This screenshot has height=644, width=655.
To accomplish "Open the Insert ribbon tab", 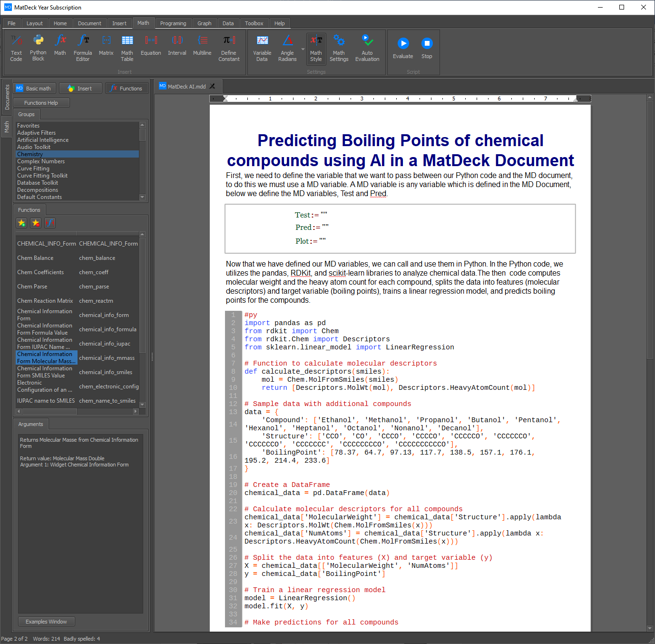I will pyautogui.click(x=119, y=23).
